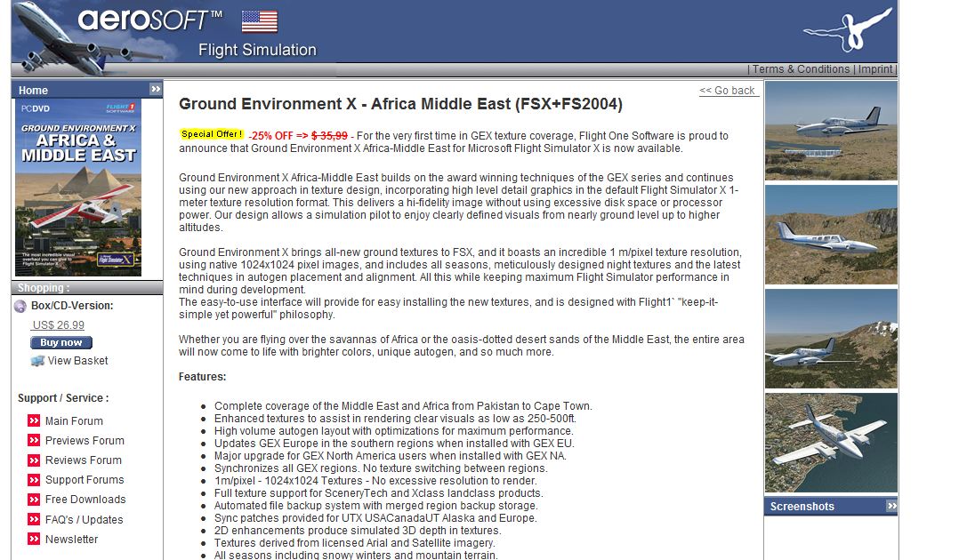Click the bullet about SceneryTech and Xclass support
The width and height of the screenshot is (959, 560).
pos(379,492)
